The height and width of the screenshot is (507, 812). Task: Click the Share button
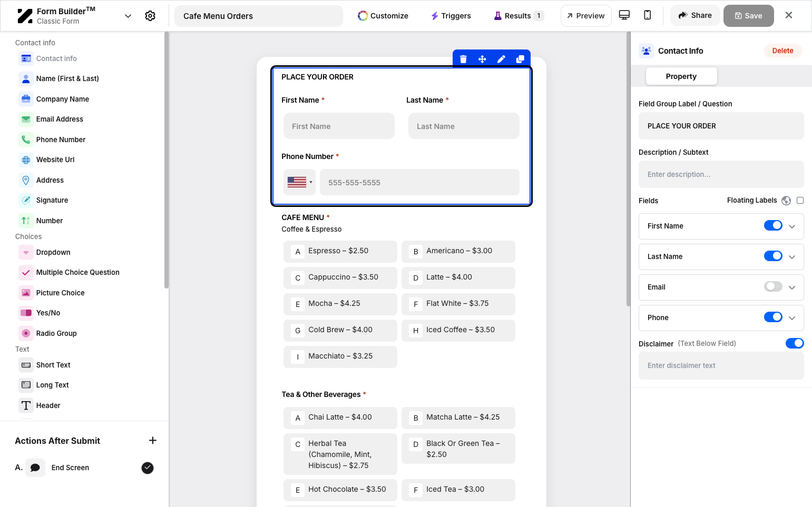pyautogui.click(x=695, y=15)
